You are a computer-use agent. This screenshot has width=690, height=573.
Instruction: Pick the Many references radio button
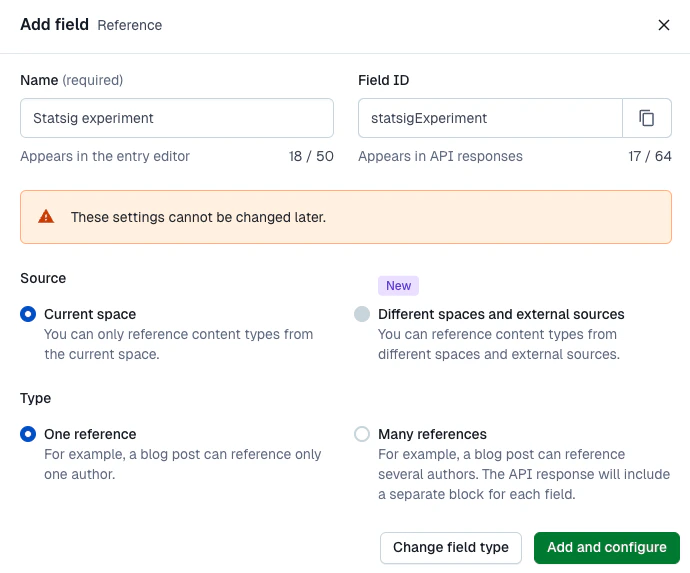[x=362, y=434]
